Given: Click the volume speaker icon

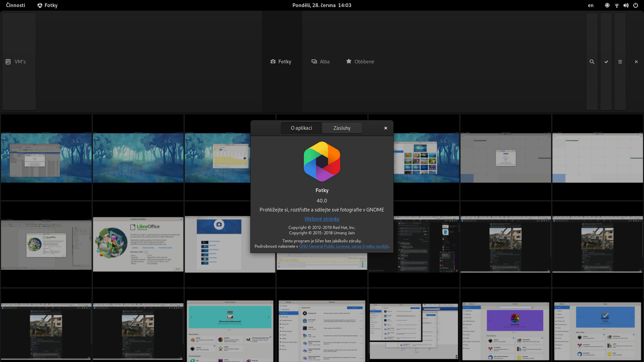Looking at the screenshot, I should [x=626, y=5].
